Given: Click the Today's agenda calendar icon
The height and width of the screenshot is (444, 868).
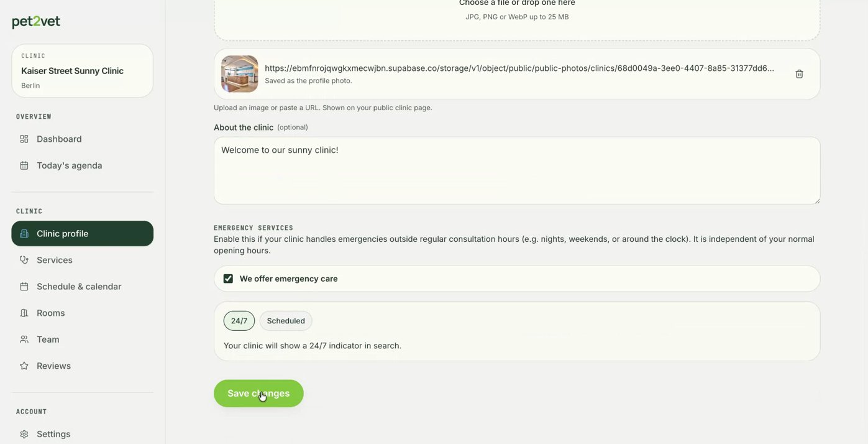Looking at the screenshot, I should point(24,165).
